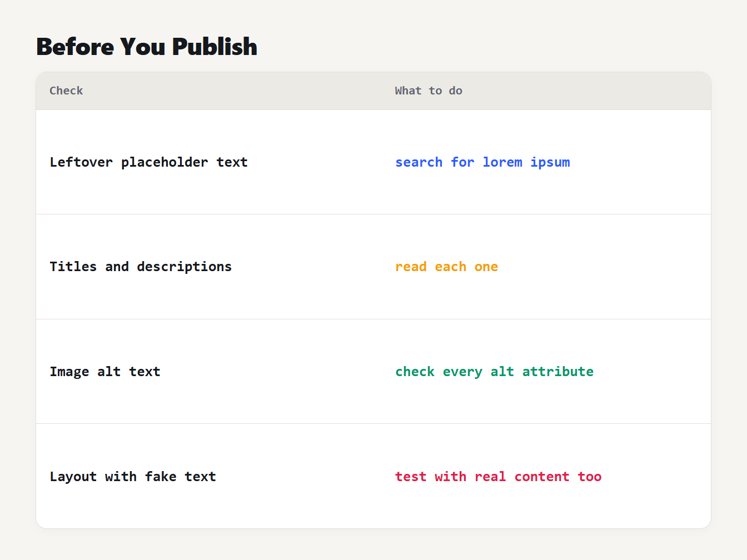Select the 'Layout with fake text' cell
Viewport: 747px width, 560px height.
coord(209,476)
